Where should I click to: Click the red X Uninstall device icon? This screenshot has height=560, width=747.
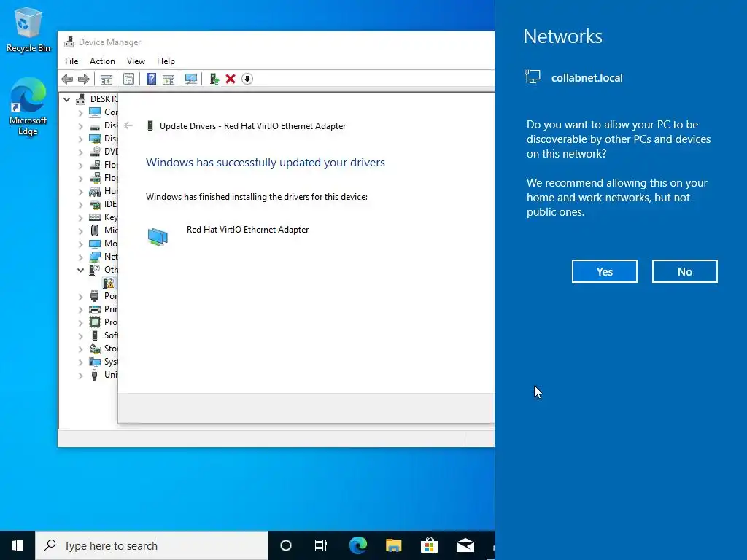point(231,79)
